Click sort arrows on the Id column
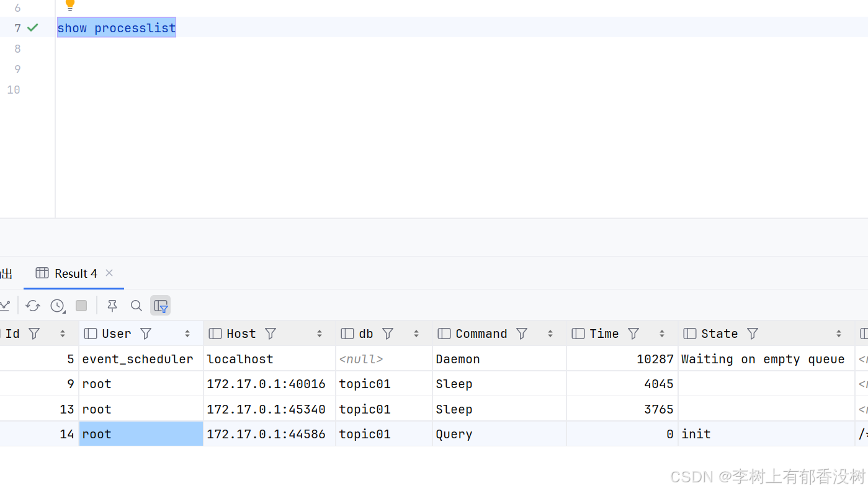Screen dimensions: 868x491 [63, 334]
